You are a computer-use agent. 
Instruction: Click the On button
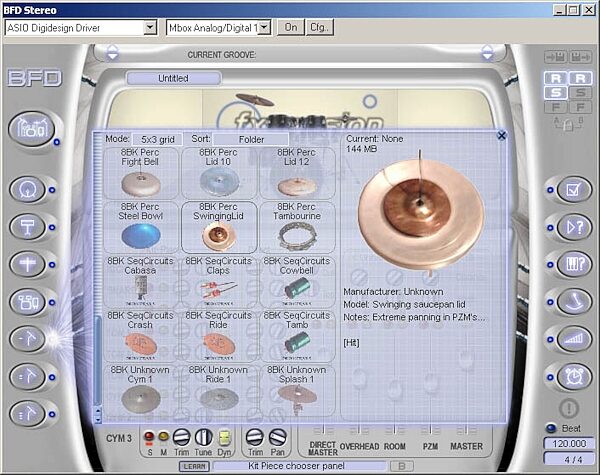pyautogui.click(x=290, y=28)
